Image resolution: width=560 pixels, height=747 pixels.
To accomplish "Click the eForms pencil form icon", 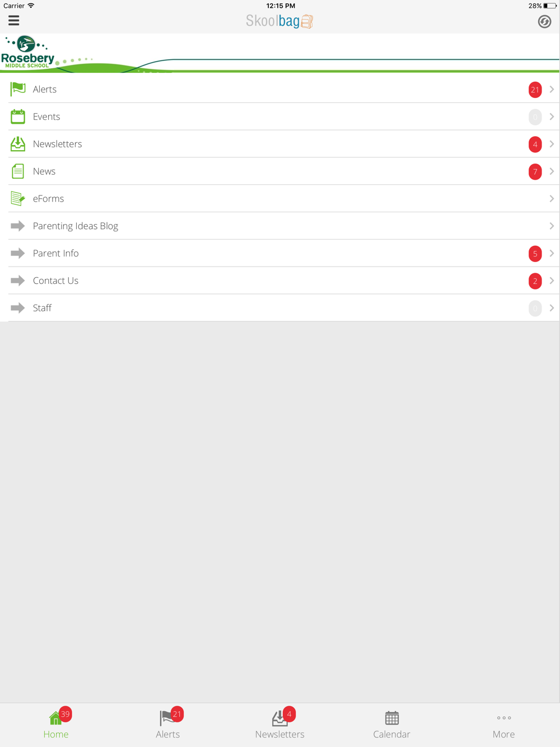I will point(18,198).
